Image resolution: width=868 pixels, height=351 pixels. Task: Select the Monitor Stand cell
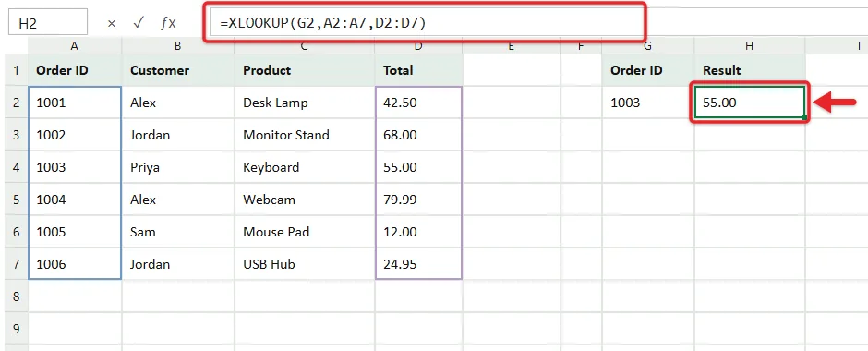[x=305, y=135]
